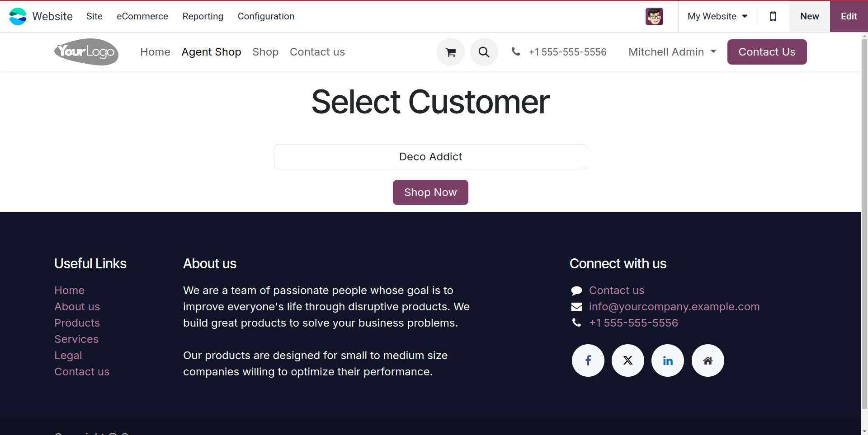The image size is (868, 435).
Task: Expand the My Website switcher dropdown
Action: (x=717, y=16)
